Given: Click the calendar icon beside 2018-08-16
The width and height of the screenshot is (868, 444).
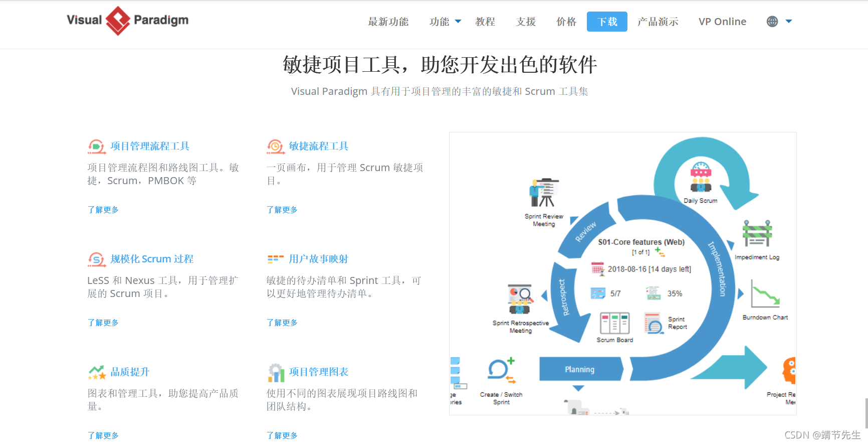Looking at the screenshot, I should [597, 268].
